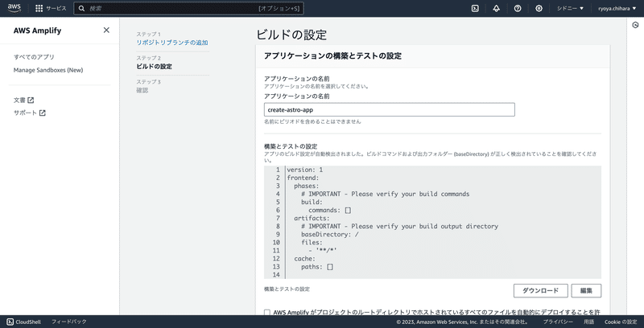This screenshot has height=328, width=644.
Task: Go to すべてのアプリ in the sidebar
Action: 34,57
